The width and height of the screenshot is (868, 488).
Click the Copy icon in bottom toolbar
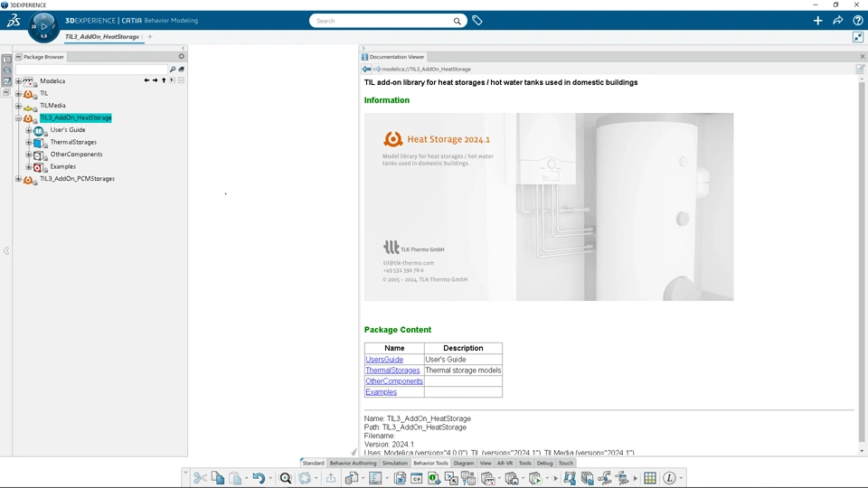(x=218, y=478)
